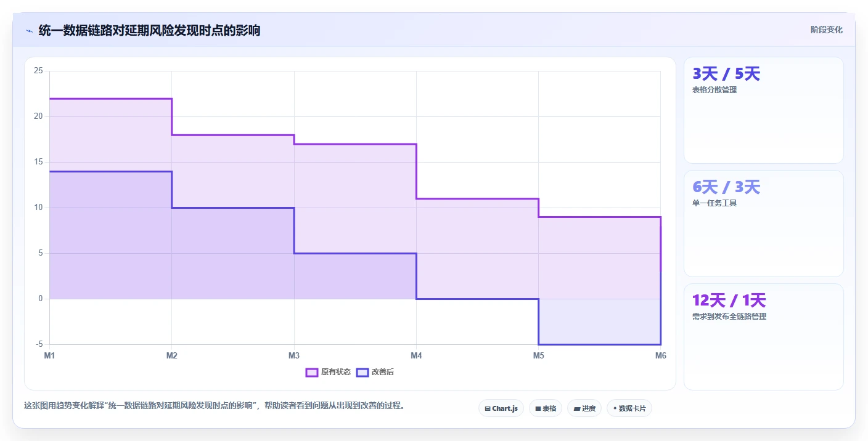Click the chart title 统一数据链路对延期风险发现时点的影响
The image size is (868, 441).
149,30
